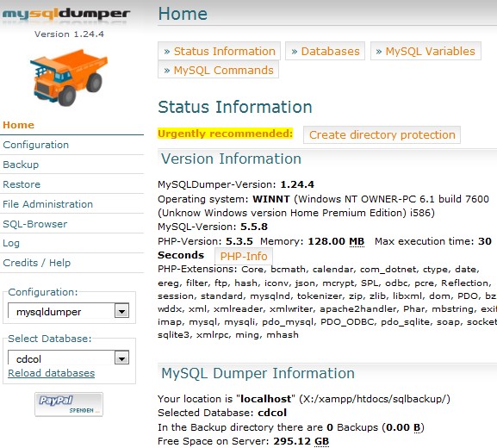
Task: Go to Home in sidebar menu
Action: [x=18, y=125]
